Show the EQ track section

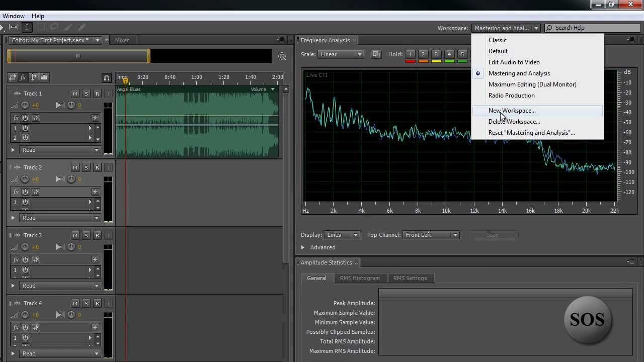44,77
